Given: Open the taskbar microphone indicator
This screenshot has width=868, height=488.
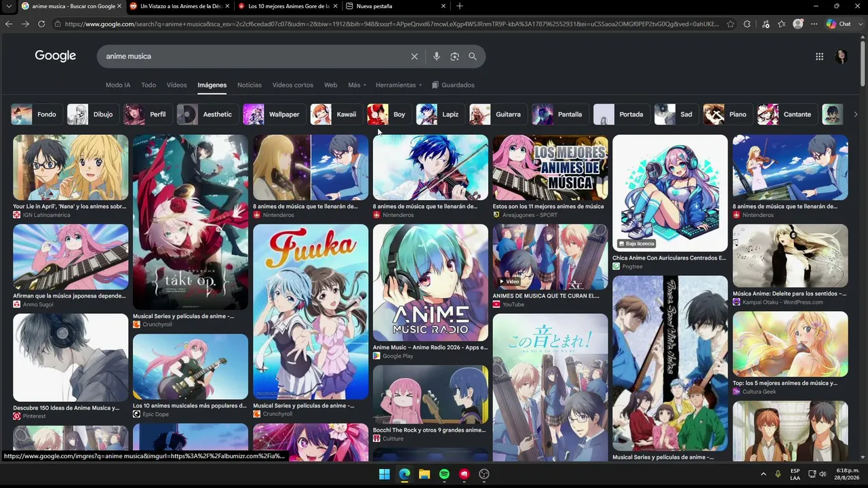Looking at the screenshot, I should 778,474.
